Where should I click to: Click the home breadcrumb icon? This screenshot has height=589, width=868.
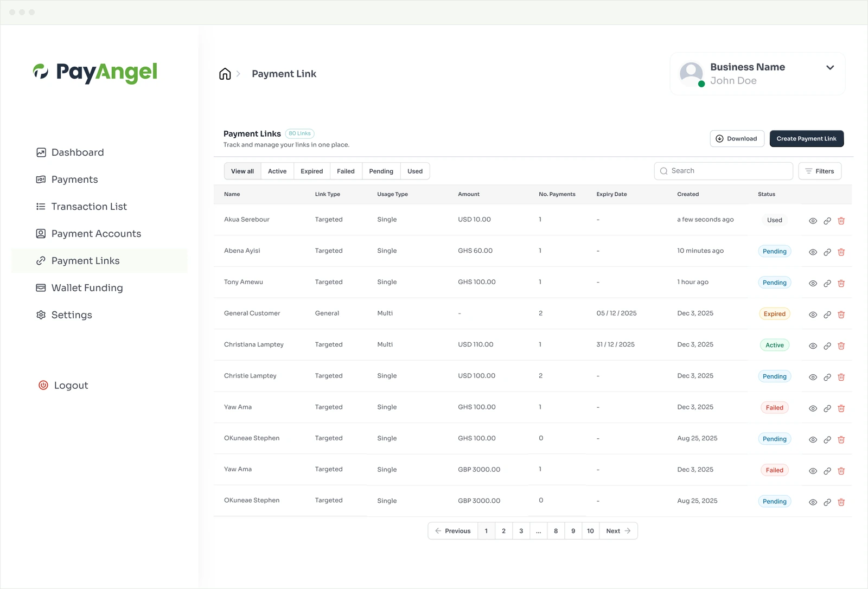click(225, 74)
